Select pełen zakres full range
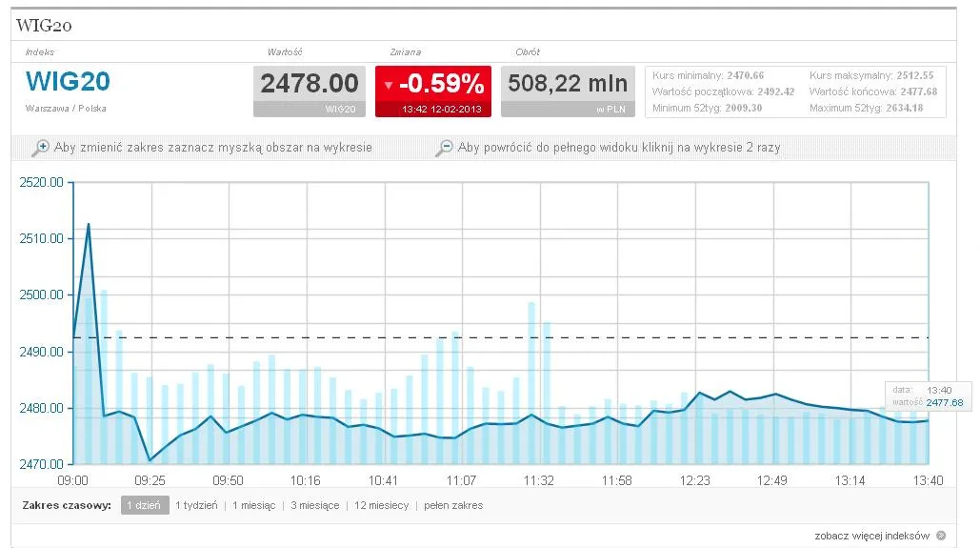The width and height of the screenshot is (980, 548). click(453, 505)
